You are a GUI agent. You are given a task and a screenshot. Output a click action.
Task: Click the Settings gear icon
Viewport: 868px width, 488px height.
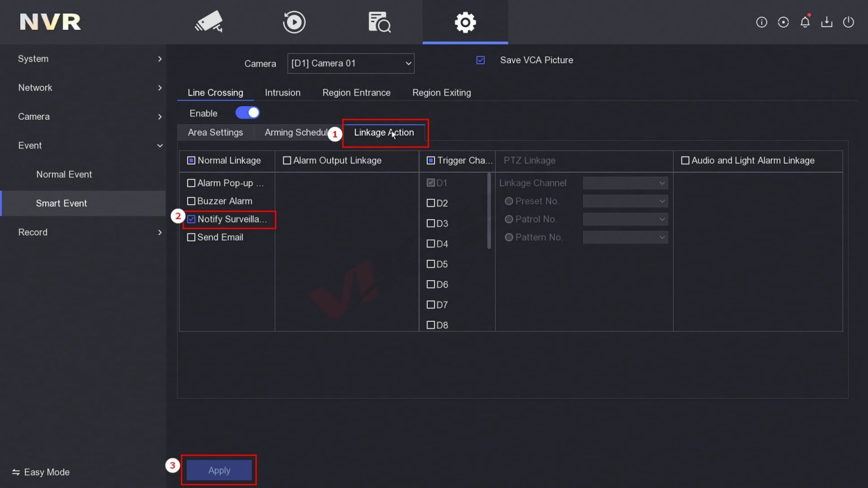465,22
